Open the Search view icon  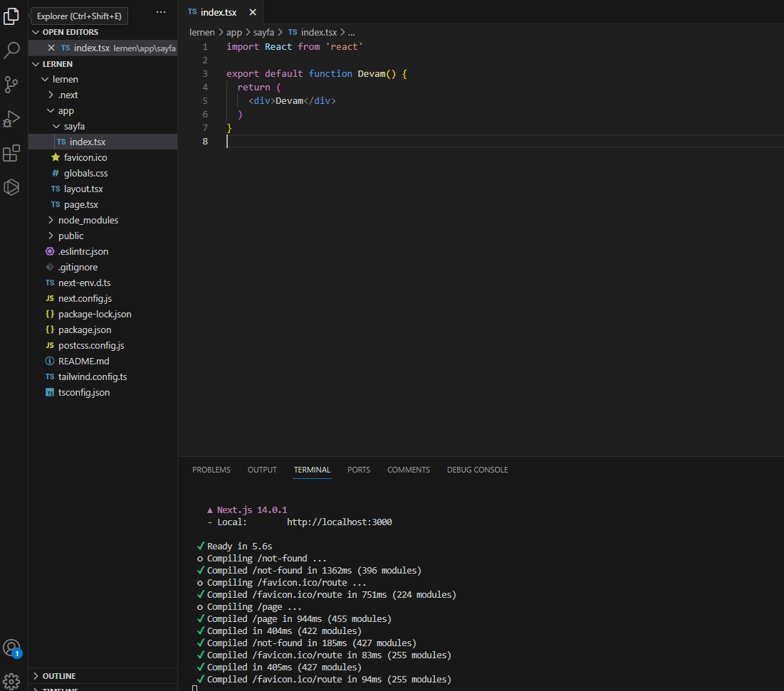pyautogui.click(x=11, y=50)
